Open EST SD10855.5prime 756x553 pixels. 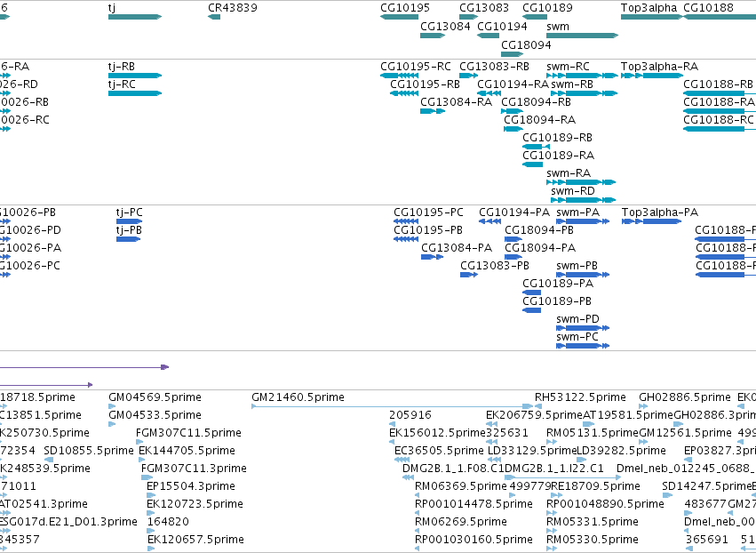point(89,451)
